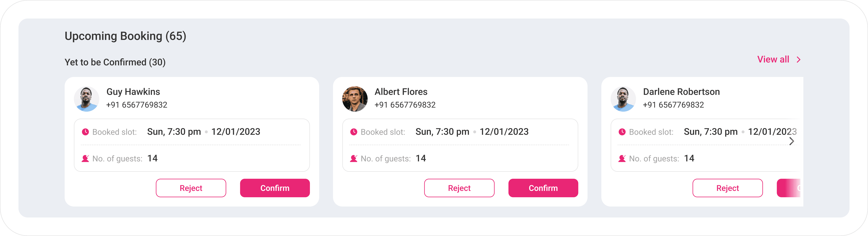Open the View all bookings link

(773, 59)
